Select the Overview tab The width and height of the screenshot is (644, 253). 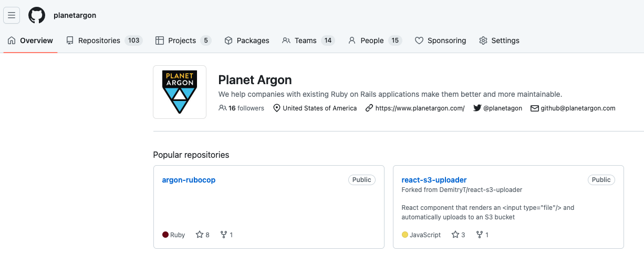coord(30,41)
